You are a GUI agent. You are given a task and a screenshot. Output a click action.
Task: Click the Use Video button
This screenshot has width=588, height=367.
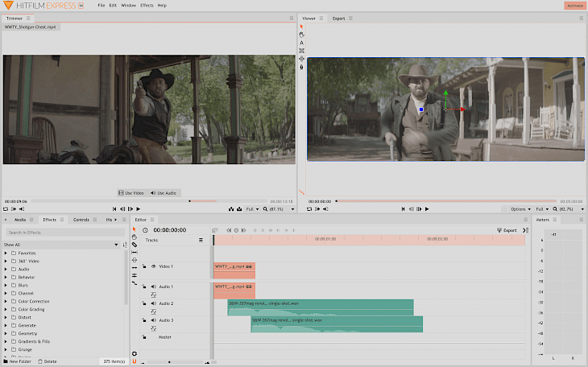131,193
